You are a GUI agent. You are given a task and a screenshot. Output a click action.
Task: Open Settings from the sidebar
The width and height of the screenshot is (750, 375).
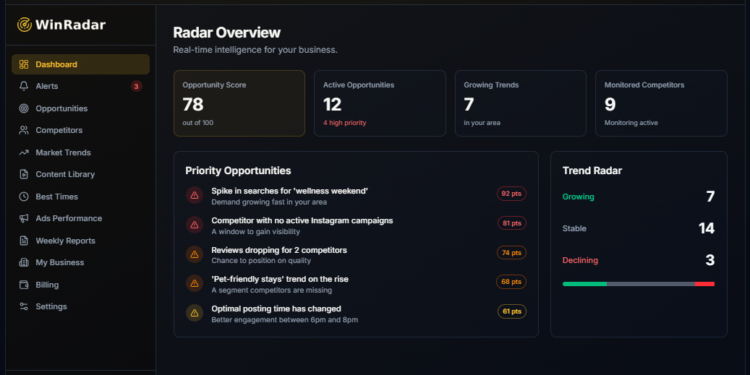pyautogui.click(x=80, y=306)
